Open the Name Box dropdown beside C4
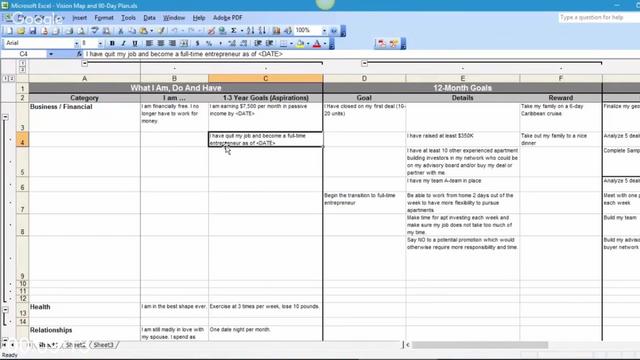640x360 pixels. click(x=51, y=54)
